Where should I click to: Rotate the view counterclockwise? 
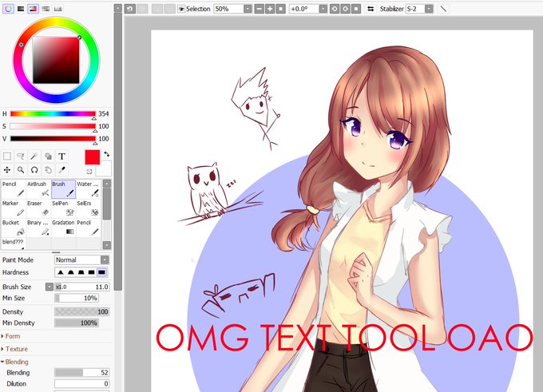coord(334,9)
